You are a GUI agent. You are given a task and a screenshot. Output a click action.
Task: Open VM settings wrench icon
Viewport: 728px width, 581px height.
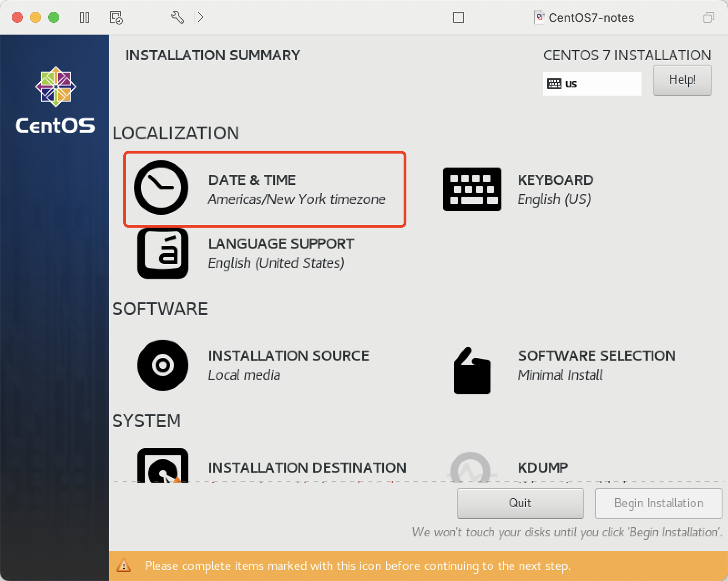tap(177, 17)
